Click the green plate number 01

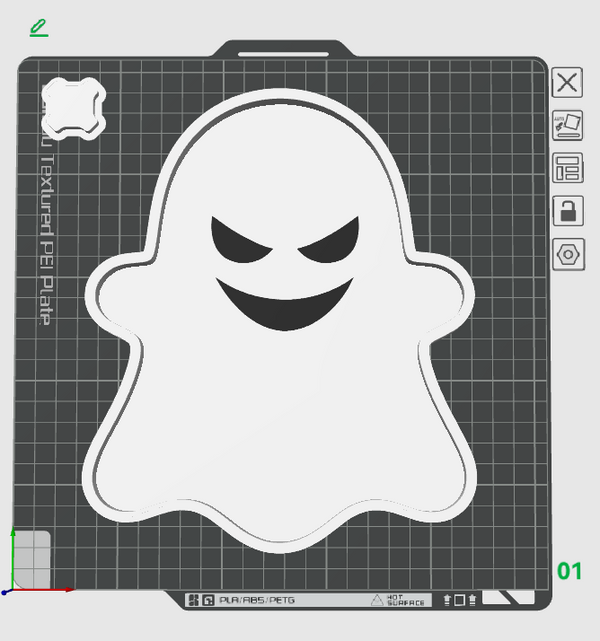[569, 571]
